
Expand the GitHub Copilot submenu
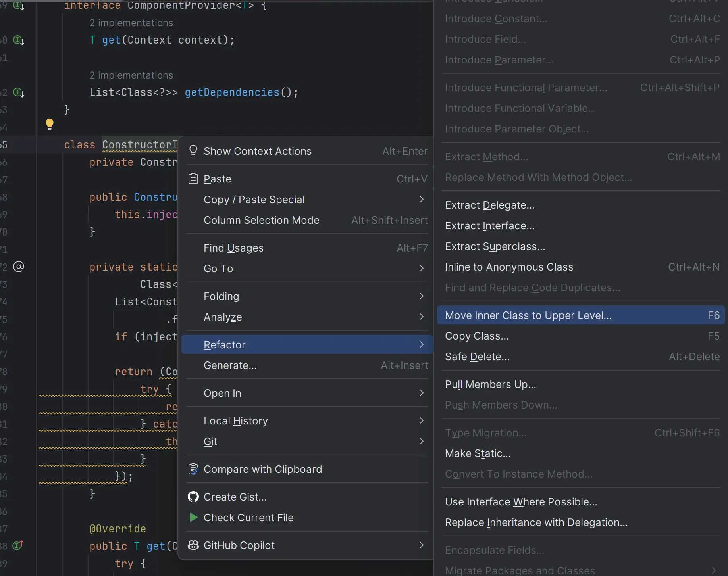point(422,545)
